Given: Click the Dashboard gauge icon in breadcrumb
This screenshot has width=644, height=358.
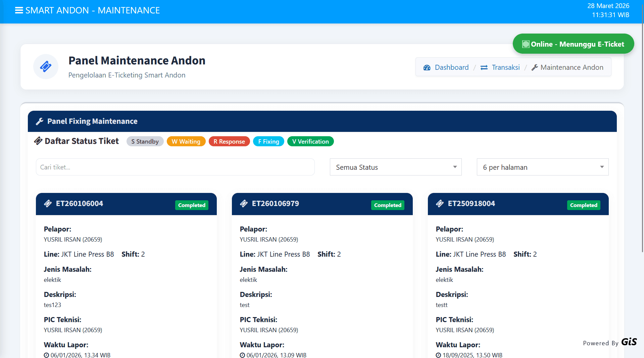Looking at the screenshot, I should 427,67.
